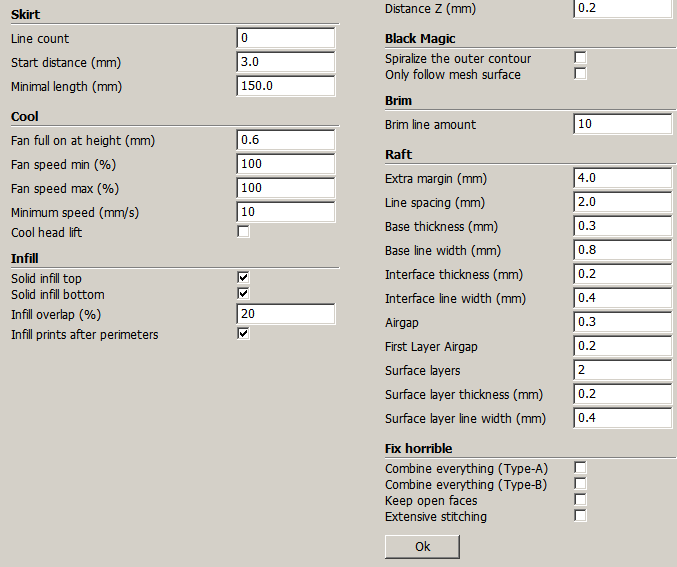Disable Solid infill top checkbox
The image size is (677, 567).
[x=243, y=278]
